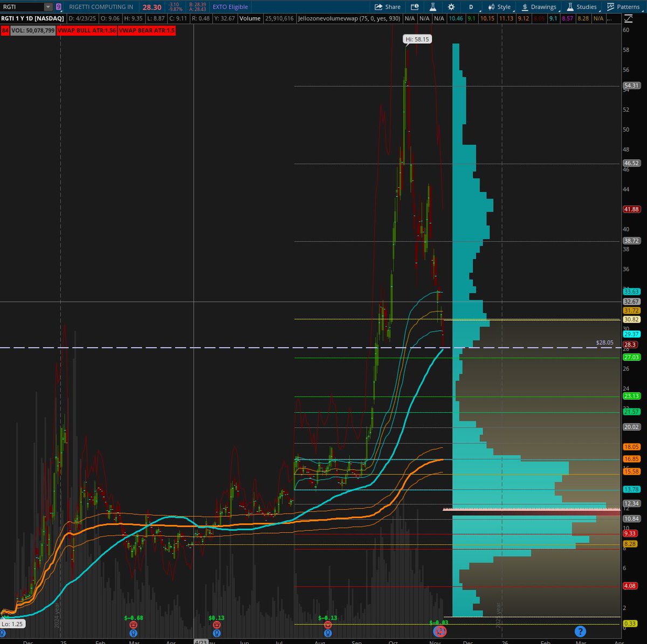Click the 10.84 price axis label
647x644 pixels.
coord(631,519)
